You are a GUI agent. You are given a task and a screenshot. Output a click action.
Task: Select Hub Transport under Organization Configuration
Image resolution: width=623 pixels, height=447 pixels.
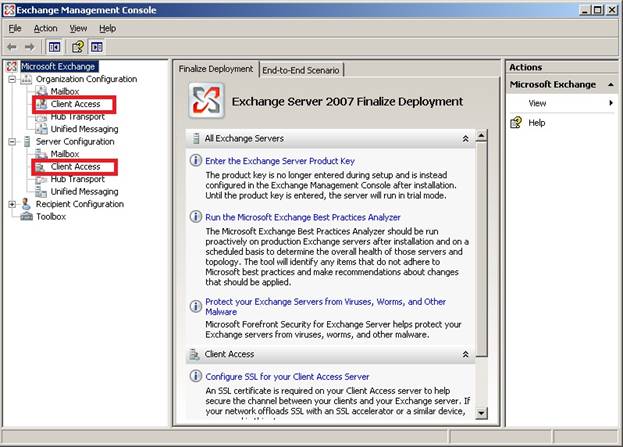pyautogui.click(x=77, y=116)
